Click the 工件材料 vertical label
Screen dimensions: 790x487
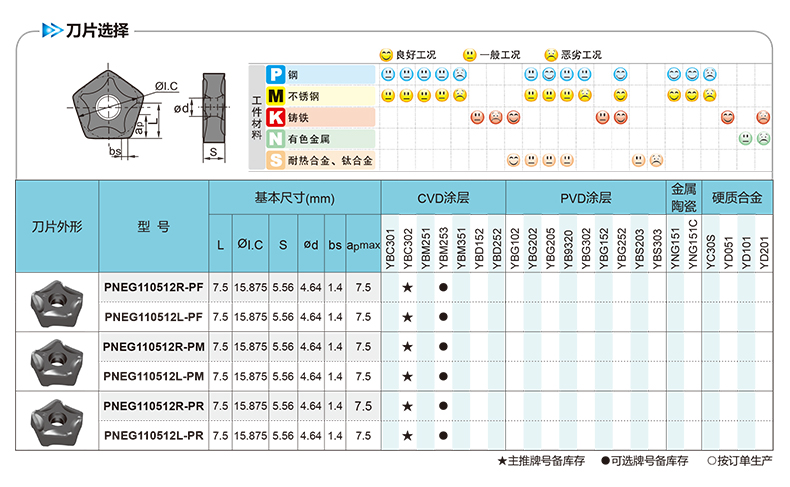coord(257,117)
